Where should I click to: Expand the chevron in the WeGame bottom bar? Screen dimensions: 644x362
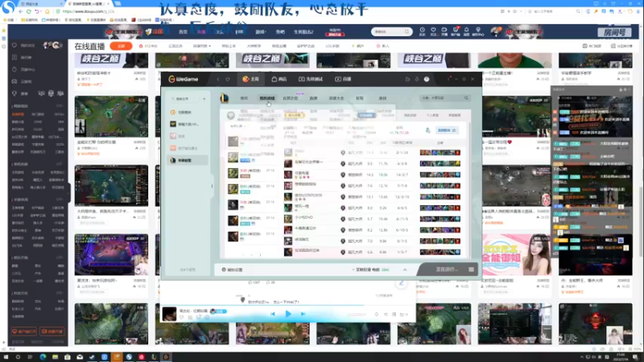coord(405,269)
